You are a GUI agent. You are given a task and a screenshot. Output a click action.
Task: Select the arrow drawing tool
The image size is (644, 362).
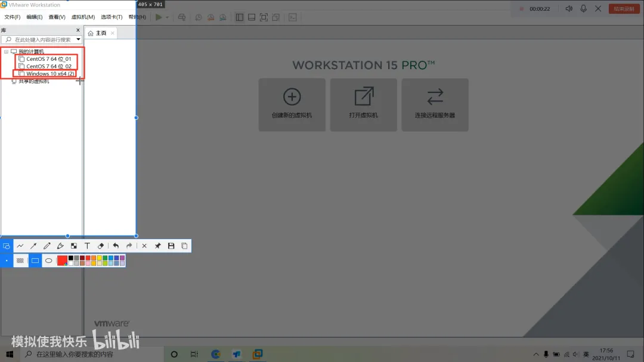(x=33, y=246)
